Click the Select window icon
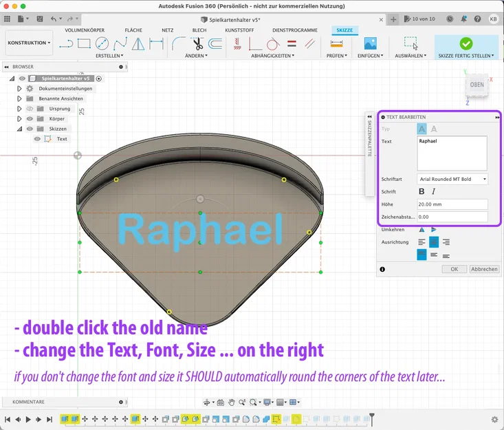504x430 pixels. point(410,43)
